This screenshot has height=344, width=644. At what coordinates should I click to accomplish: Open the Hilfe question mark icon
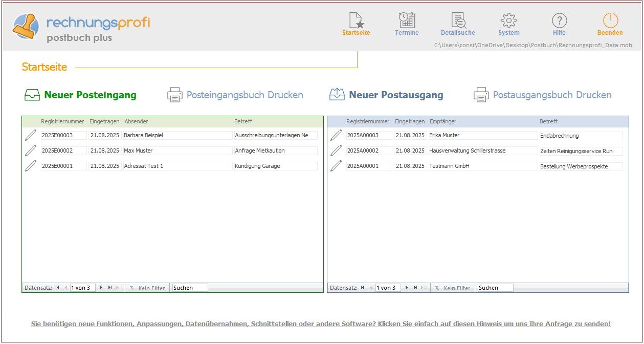pos(559,20)
